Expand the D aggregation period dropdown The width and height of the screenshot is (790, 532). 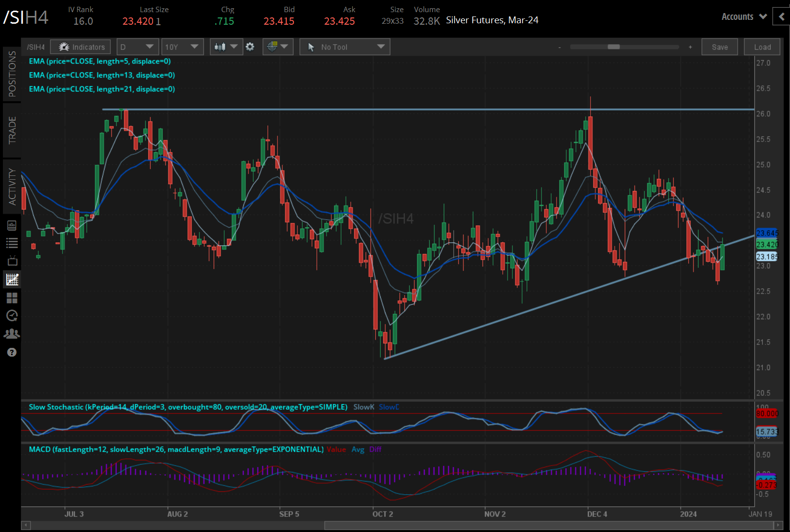tap(137, 47)
